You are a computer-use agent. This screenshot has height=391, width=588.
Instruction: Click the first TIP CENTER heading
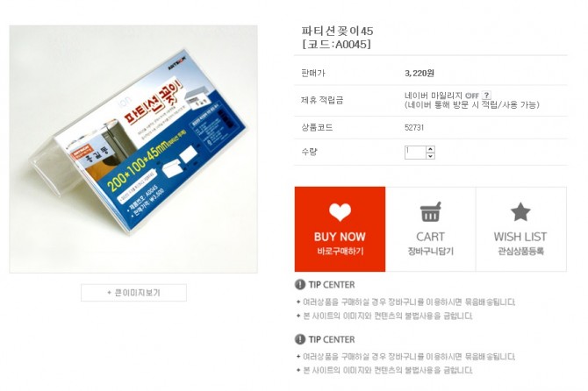click(x=332, y=285)
